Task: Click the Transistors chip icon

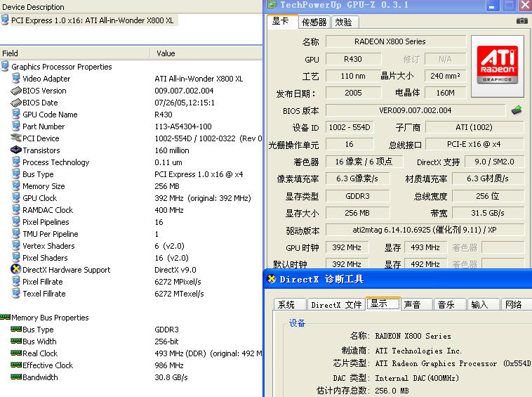Action: coord(16,150)
